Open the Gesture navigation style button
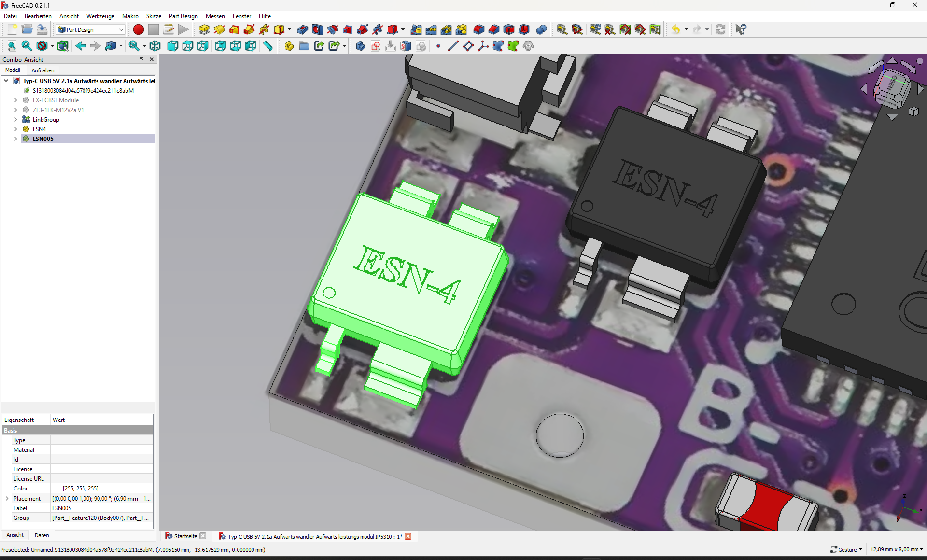Viewport: 927px width, 560px height. [846, 549]
